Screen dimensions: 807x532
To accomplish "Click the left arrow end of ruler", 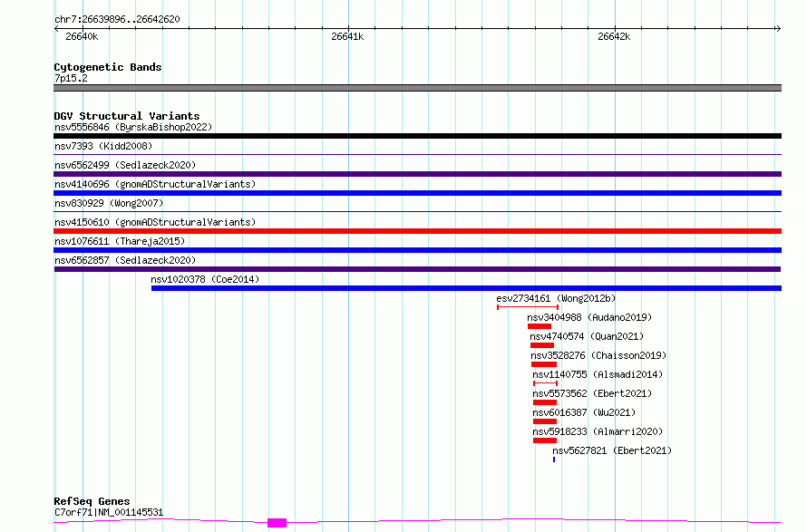I will pyautogui.click(x=56, y=29).
